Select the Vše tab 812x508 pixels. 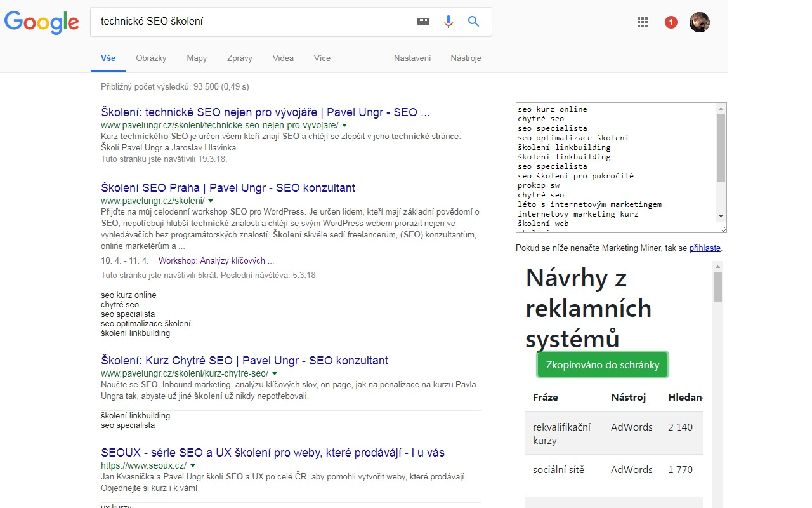coord(108,58)
